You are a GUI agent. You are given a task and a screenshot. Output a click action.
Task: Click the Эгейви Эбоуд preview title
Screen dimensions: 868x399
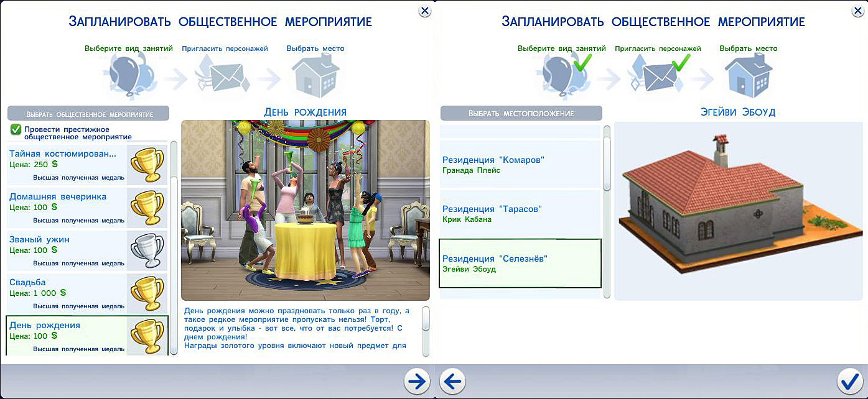point(738,112)
